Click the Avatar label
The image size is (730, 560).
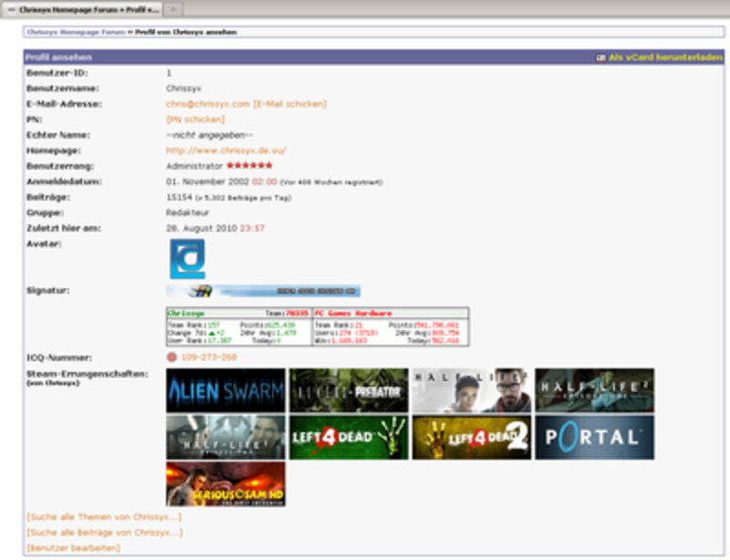[44, 244]
